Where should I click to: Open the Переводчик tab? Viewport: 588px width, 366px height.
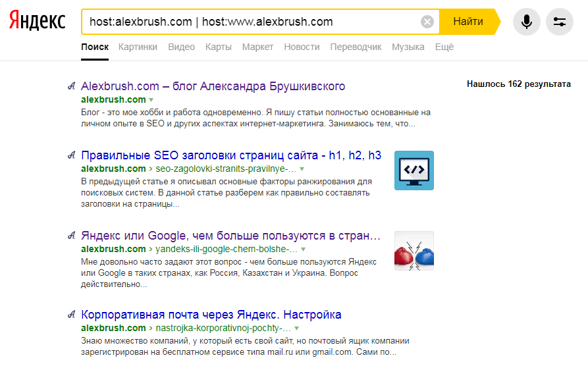(356, 47)
